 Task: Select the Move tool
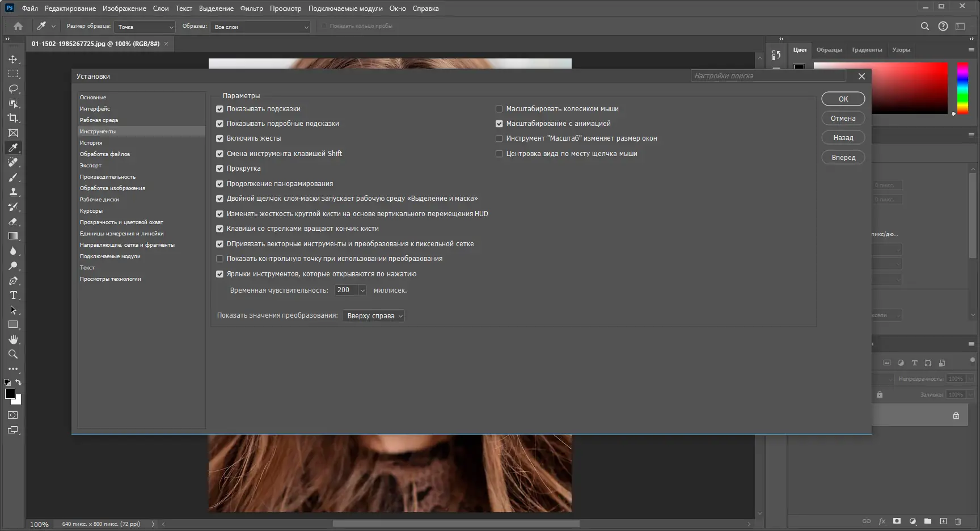(x=12, y=58)
